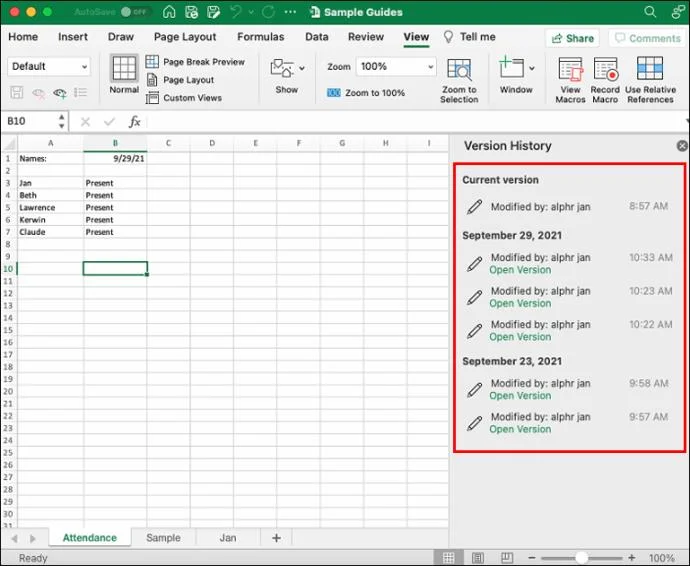
Task: Click Zoom to Selection
Action: (459, 81)
